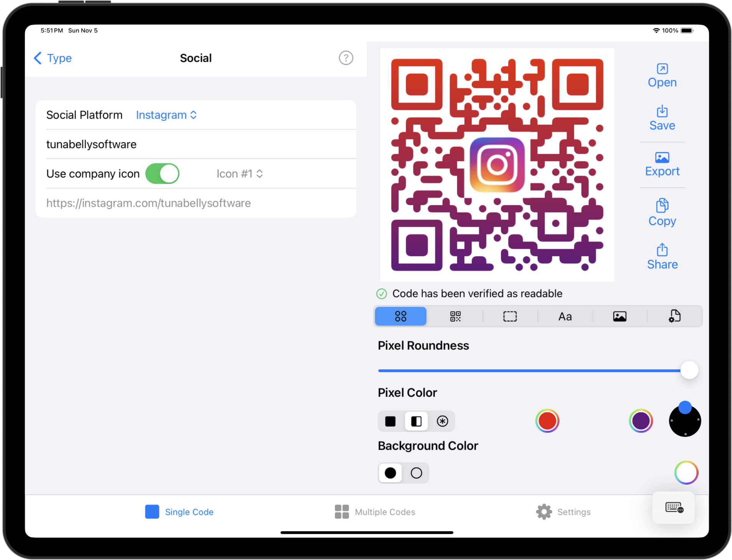The image size is (732, 560).
Task: Open the red gradient start color picker
Action: [x=547, y=421]
